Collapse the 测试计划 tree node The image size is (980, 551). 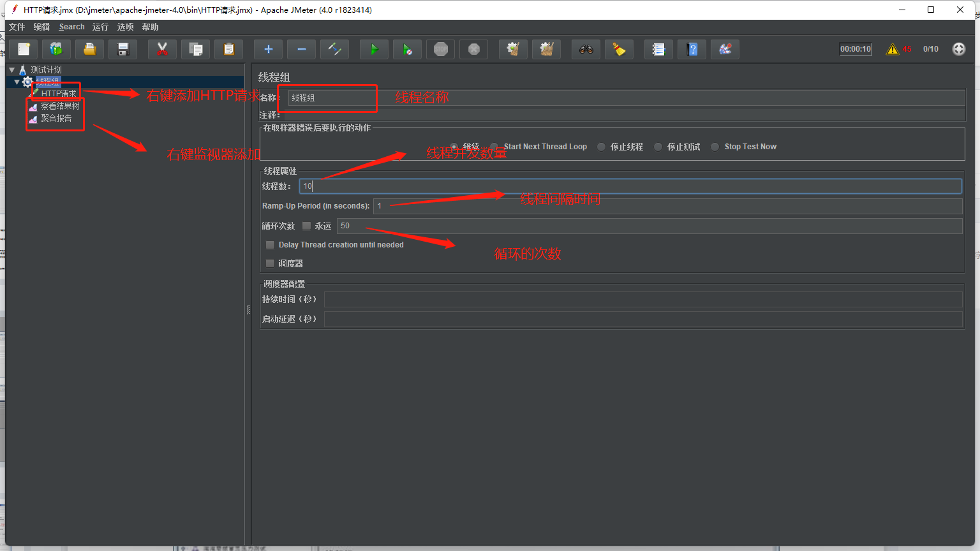tap(11, 70)
